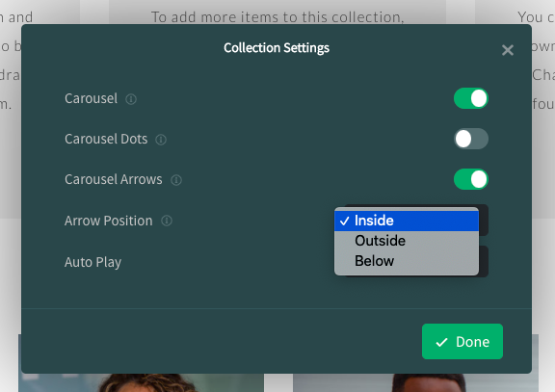Click the Collection Settings title text
Viewport: 555px width, 392px height.
tap(277, 48)
